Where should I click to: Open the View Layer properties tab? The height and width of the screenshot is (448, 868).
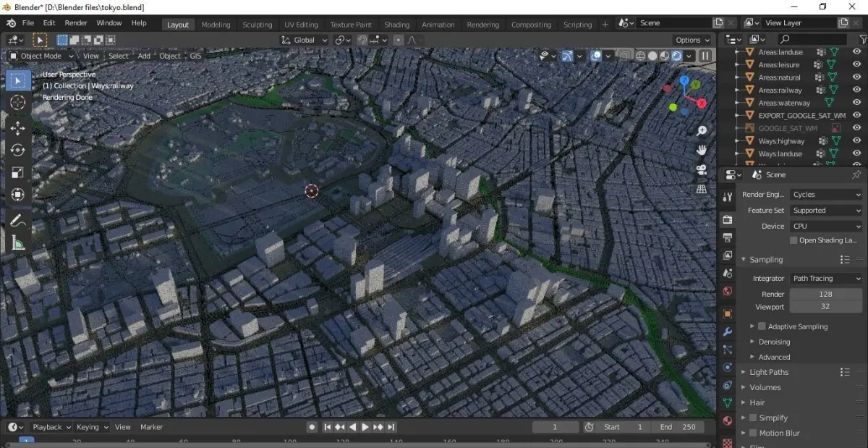click(728, 255)
